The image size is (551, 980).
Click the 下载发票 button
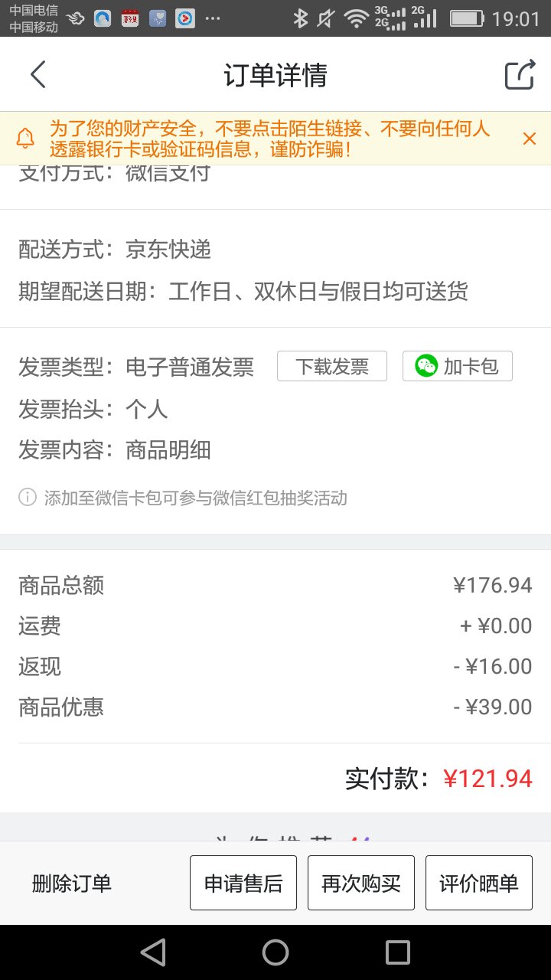[332, 367]
